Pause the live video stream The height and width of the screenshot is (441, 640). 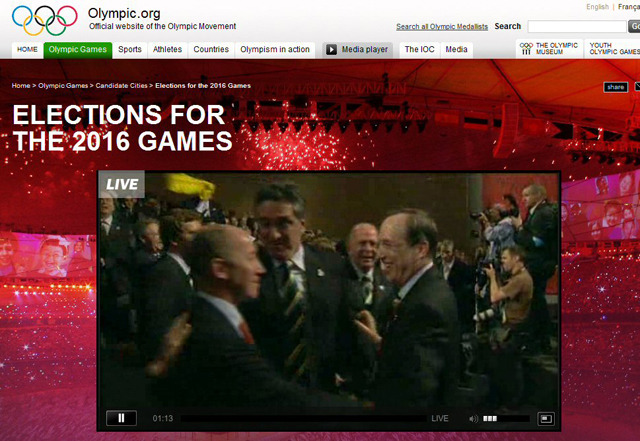121,418
